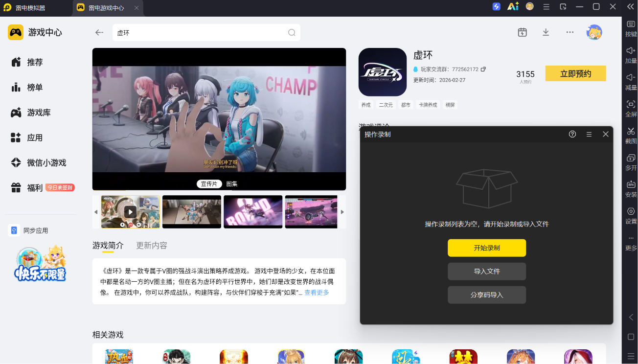Open 设置 settings in the right sidebar

631,215
